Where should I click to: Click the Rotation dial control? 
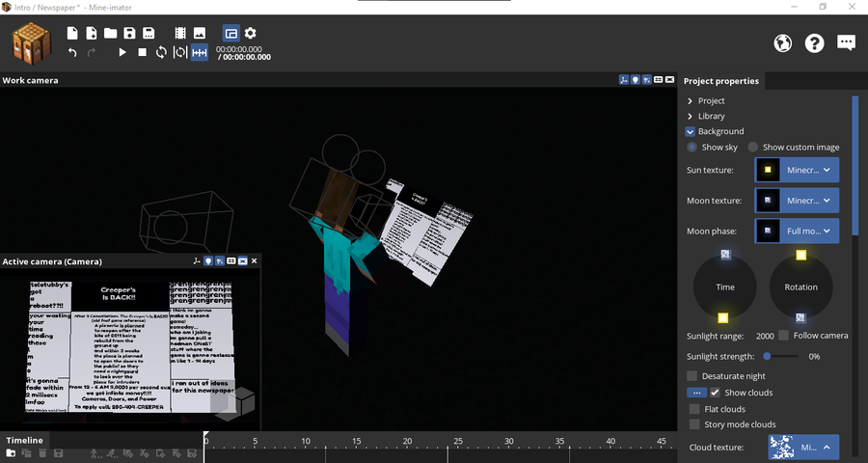(x=801, y=286)
